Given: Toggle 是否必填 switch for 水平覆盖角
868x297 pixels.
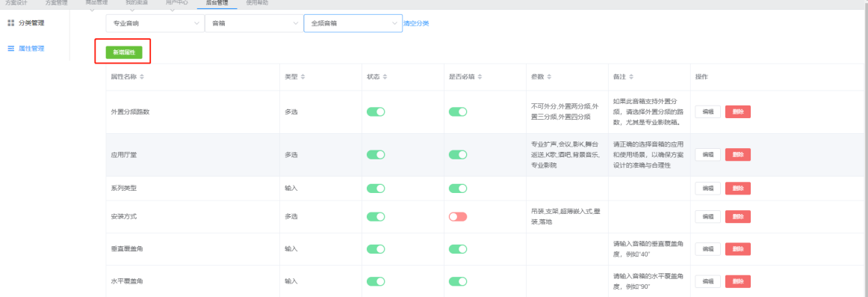Looking at the screenshot, I should point(458,281).
